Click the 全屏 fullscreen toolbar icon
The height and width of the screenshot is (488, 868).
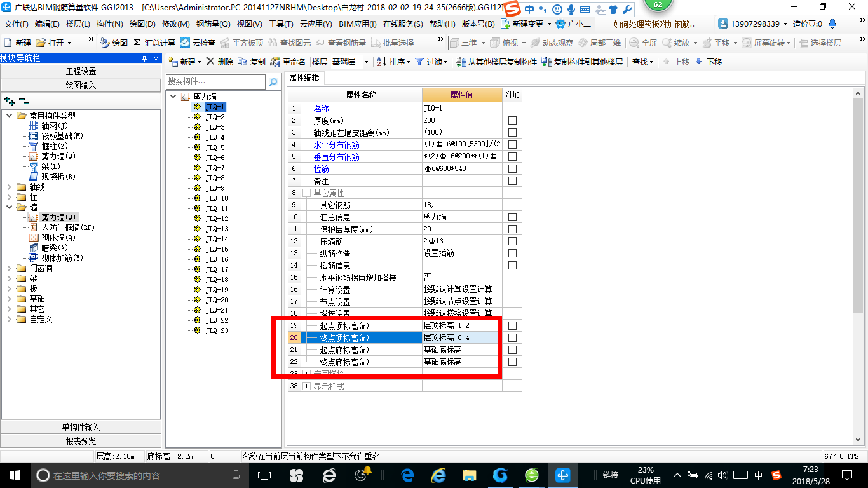click(x=634, y=43)
